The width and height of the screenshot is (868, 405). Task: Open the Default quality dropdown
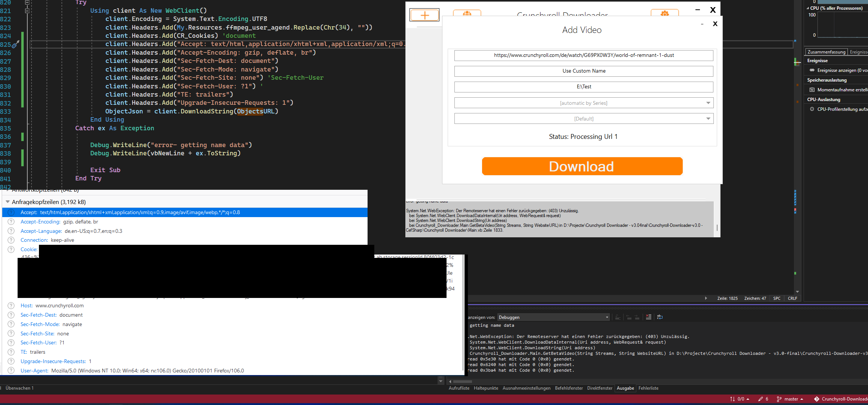pyautogui.click(x=707, y=118)
